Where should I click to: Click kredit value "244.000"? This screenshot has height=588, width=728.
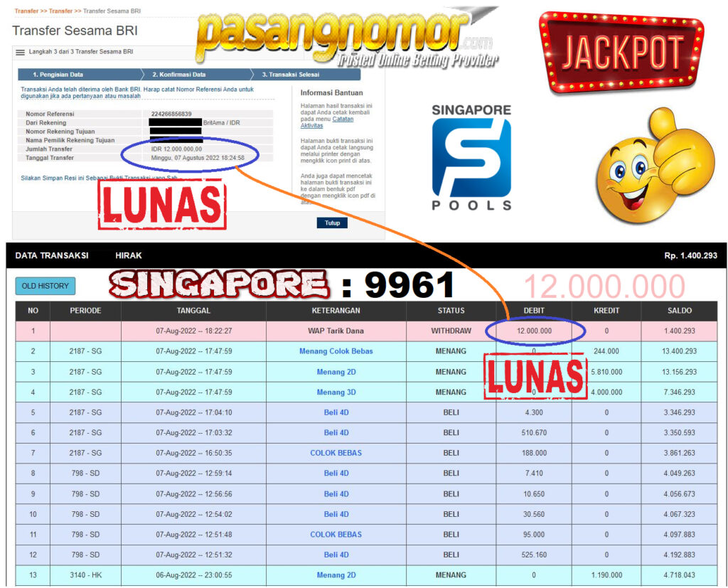click(x=606, y=351)
